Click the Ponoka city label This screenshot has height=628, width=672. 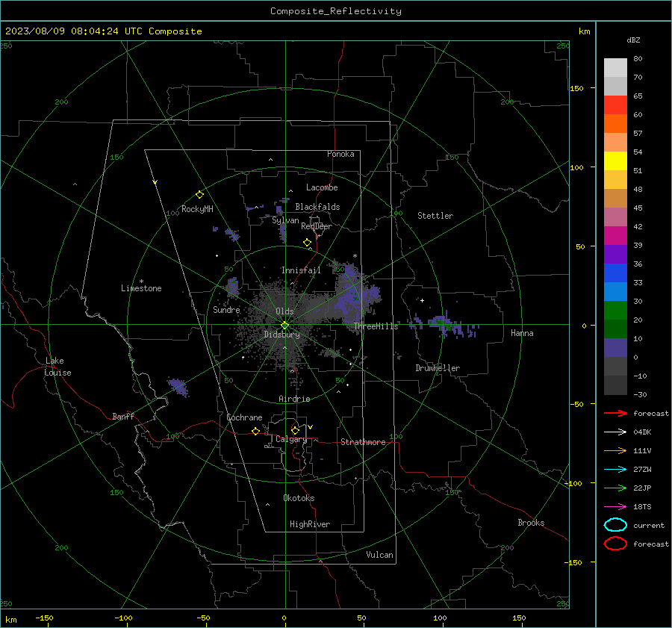[340, 154]
